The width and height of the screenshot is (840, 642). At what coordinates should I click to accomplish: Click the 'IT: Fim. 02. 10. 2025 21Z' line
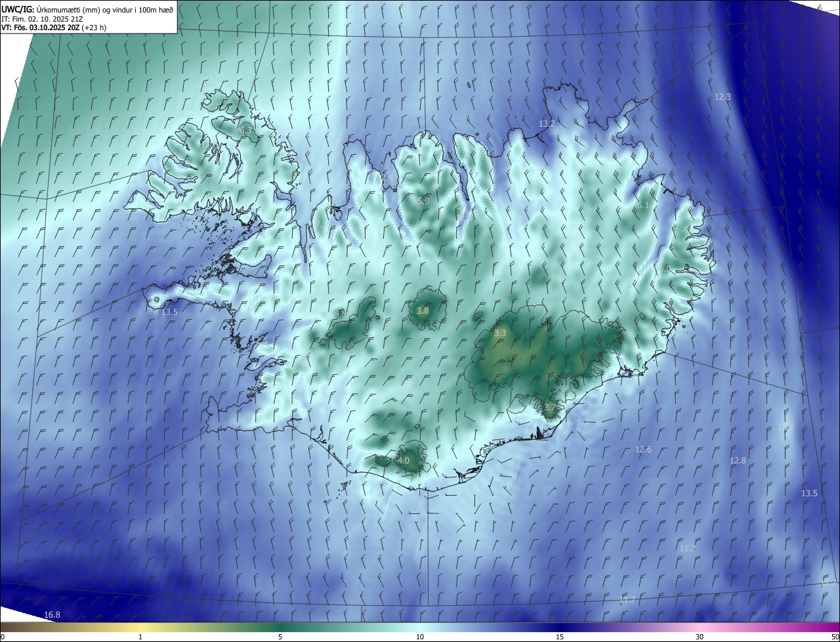(x=42, y=18)
